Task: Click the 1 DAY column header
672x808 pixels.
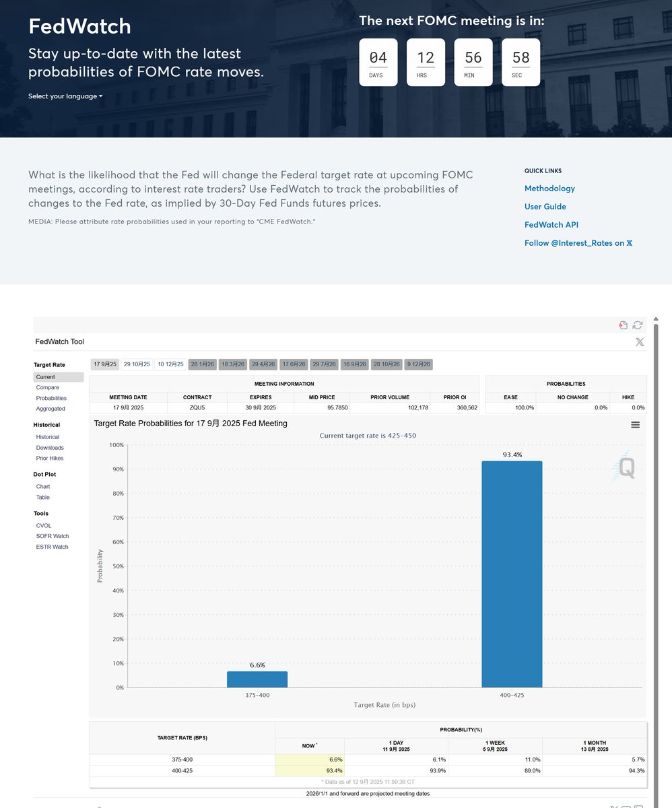Action: (396, 745)
